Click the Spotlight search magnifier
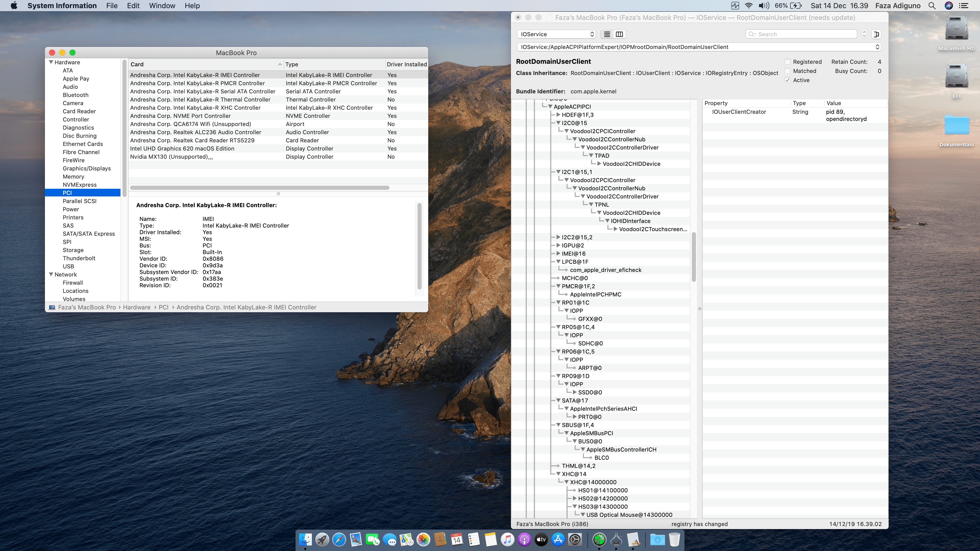Image resolution: width=980 pixels, height=551 pixels. coord(932,6)
